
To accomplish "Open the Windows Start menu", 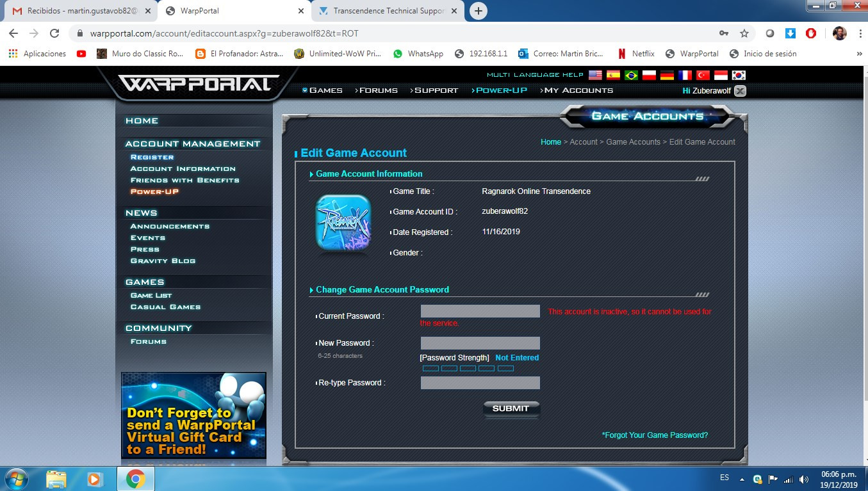I will click(x=15, y=479).
